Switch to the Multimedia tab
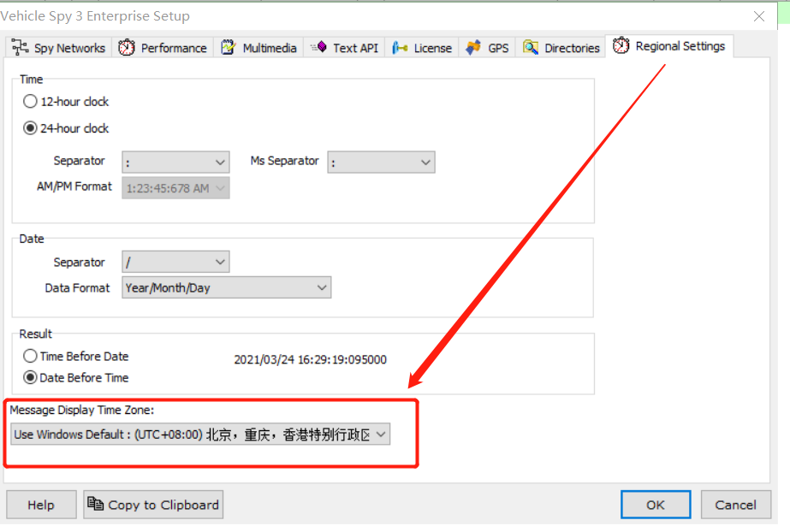This screenshot has width=790, height=532. 259,48
